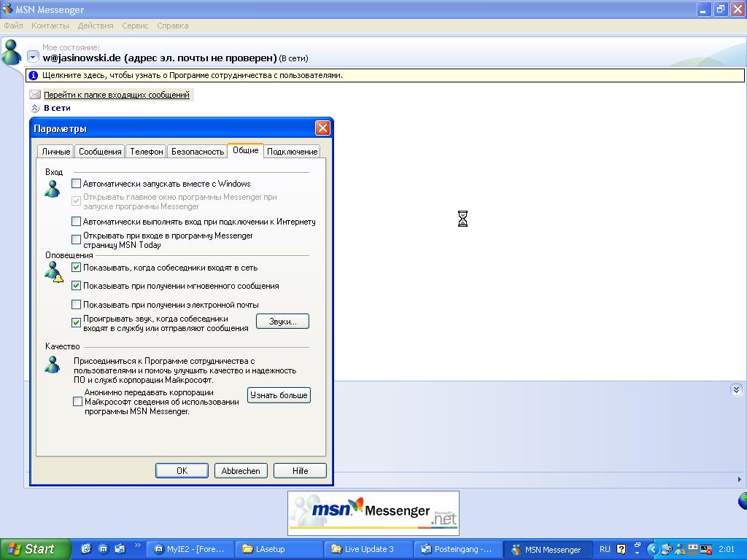Cancel dialog with Abbrechen button
This screenshot has width=747, height=560.
[241, 470]
